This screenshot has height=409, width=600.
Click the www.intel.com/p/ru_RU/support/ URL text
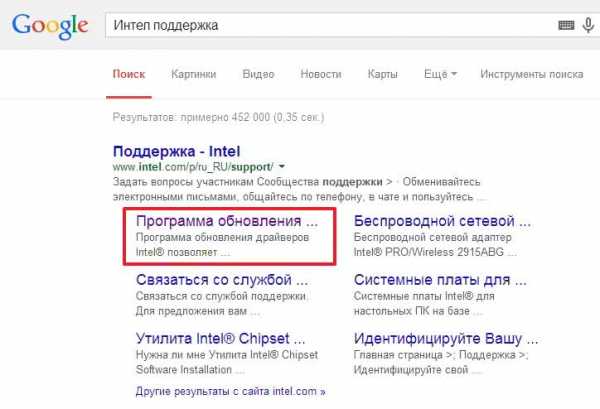coord(193,167)
